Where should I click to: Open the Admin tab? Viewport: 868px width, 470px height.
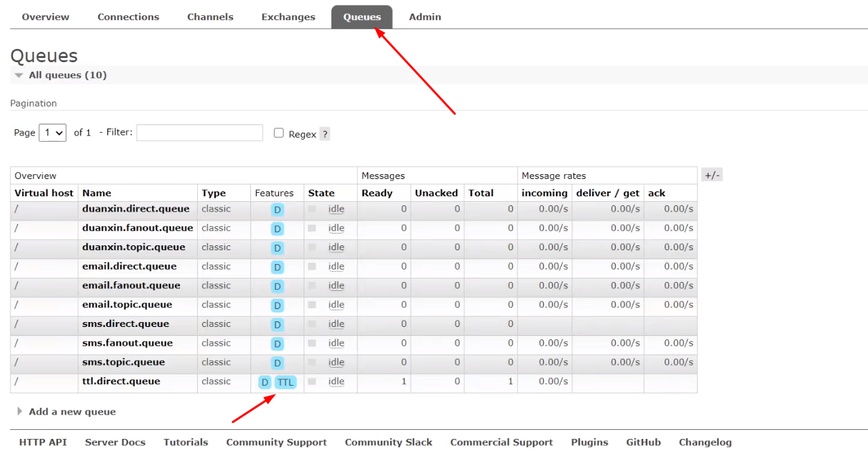tap(425, 17)
